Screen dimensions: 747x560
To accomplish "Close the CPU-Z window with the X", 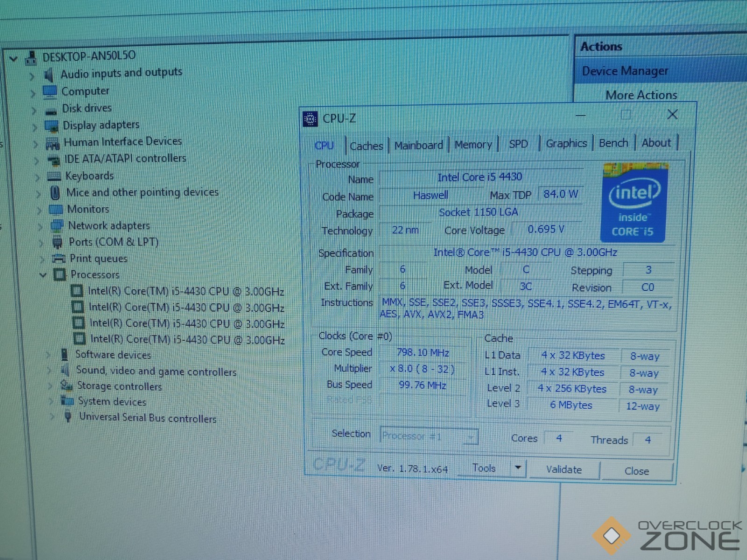I will [672, 114].
